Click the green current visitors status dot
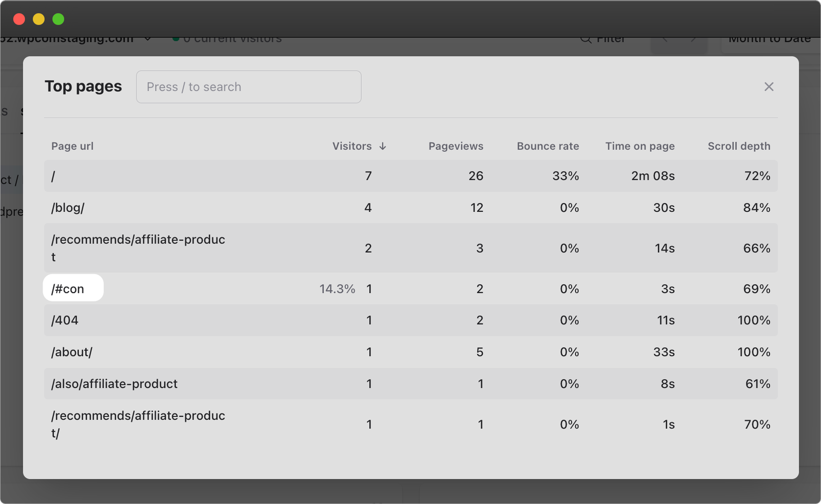Viewport: 821px width, 504px height. [176, 37]
